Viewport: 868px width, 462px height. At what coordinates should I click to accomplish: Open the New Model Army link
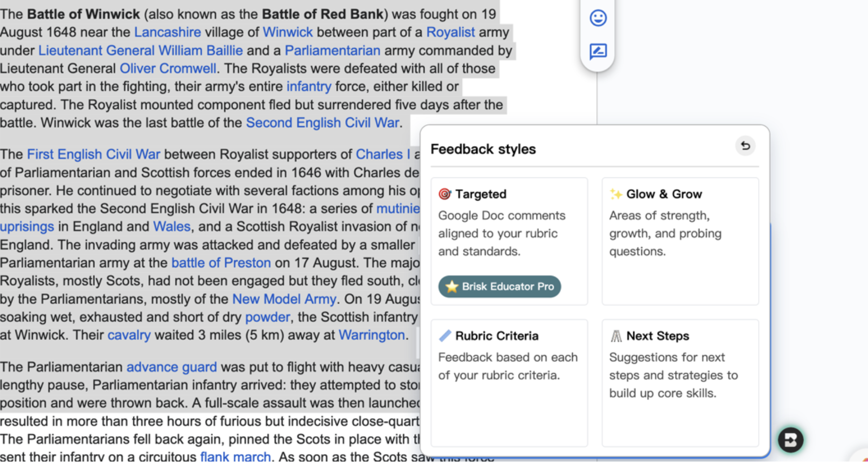point(284,299)
